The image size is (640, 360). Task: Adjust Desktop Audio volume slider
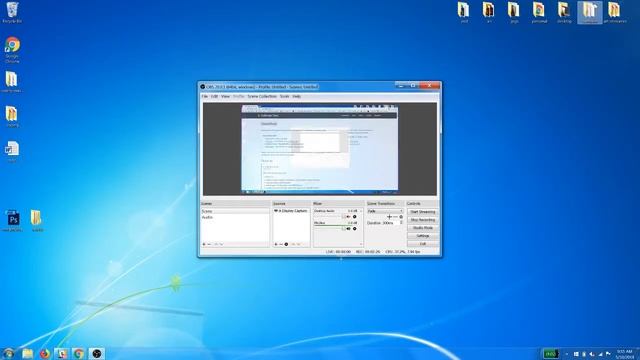[x=329, y=217]
